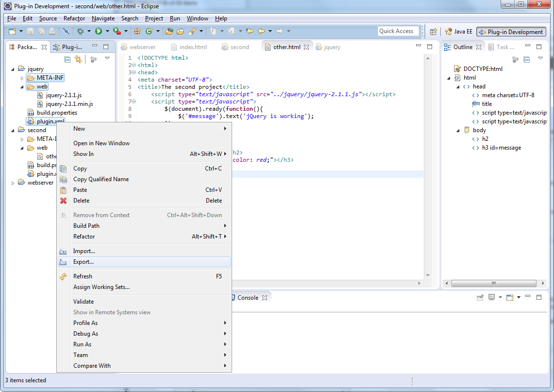Toggle code folding at line 2 html

click(134, 65)
